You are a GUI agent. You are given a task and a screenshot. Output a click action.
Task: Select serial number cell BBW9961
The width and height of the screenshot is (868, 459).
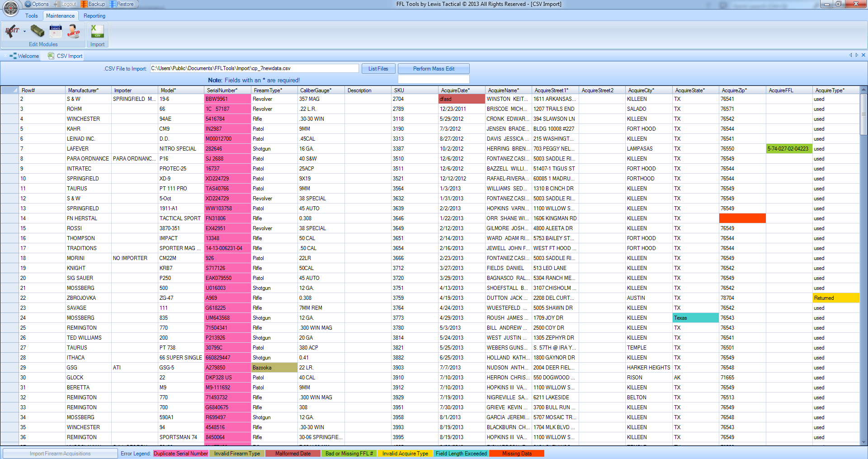click(x=227, y=99)
